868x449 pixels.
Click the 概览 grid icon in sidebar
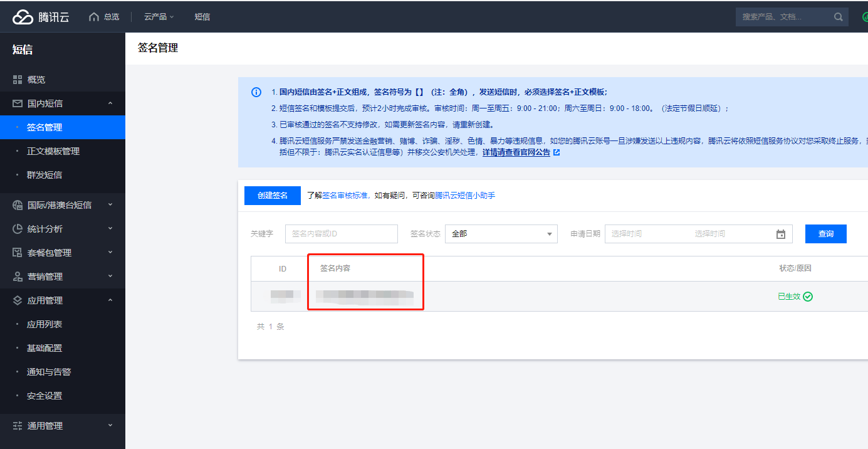pos(18,80)
